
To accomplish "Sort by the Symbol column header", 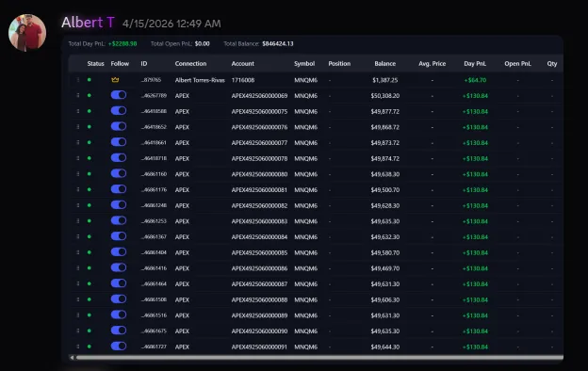I will (x=304, y=64).
